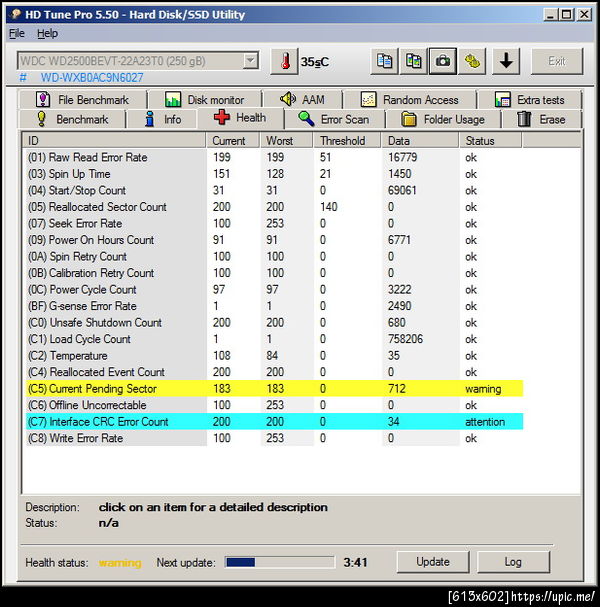Click the serial number WD-WXB0AC9N6027
Image resolution: width=600 pixels, height=607 pixels.
pyautogui.click(x=92, y=77)
